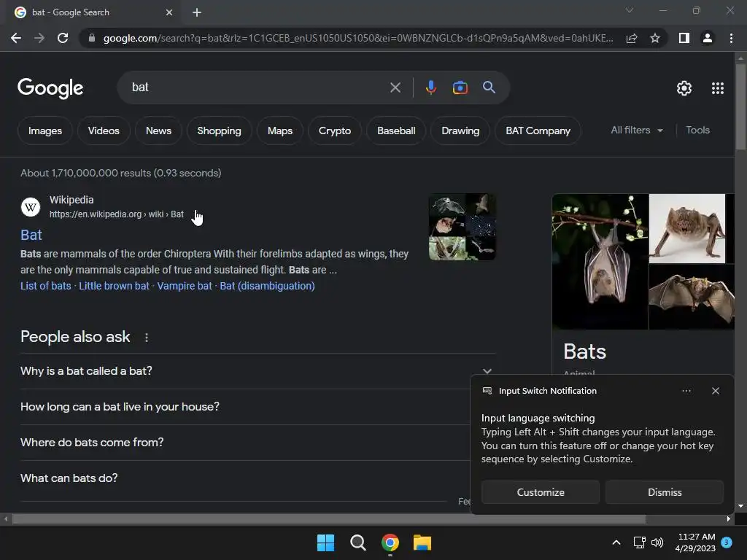Open People also ask options menu

(146, 338)
